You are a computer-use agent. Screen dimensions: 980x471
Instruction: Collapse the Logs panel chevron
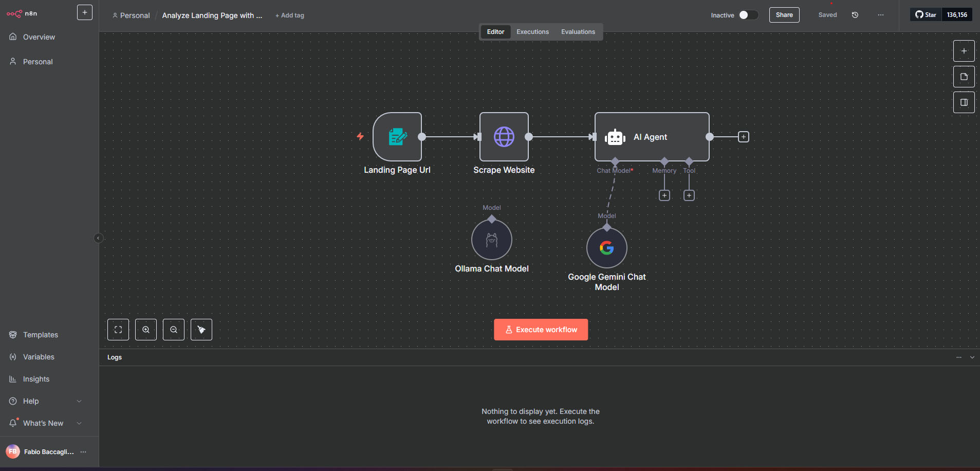(972, 357)
